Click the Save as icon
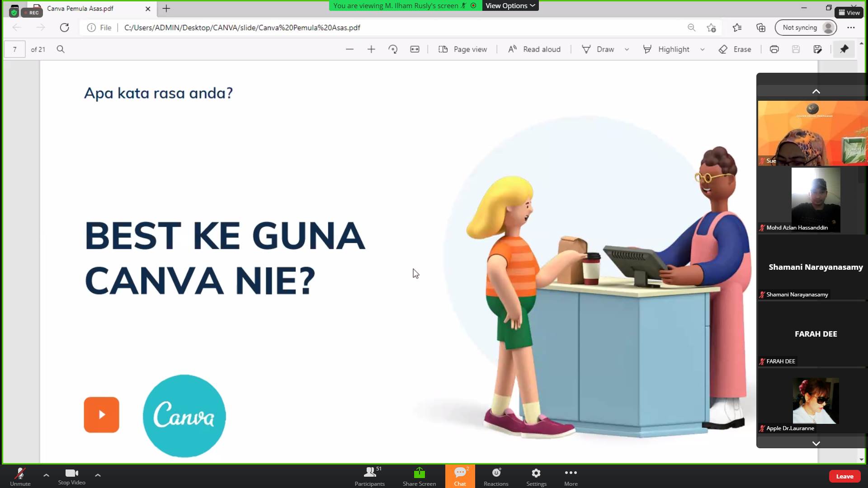This screenshot has width=868, height=488. [x=818, y=49]
